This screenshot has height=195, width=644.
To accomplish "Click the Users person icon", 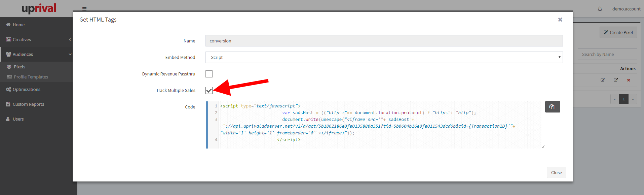I will click(x=8, y=119).
